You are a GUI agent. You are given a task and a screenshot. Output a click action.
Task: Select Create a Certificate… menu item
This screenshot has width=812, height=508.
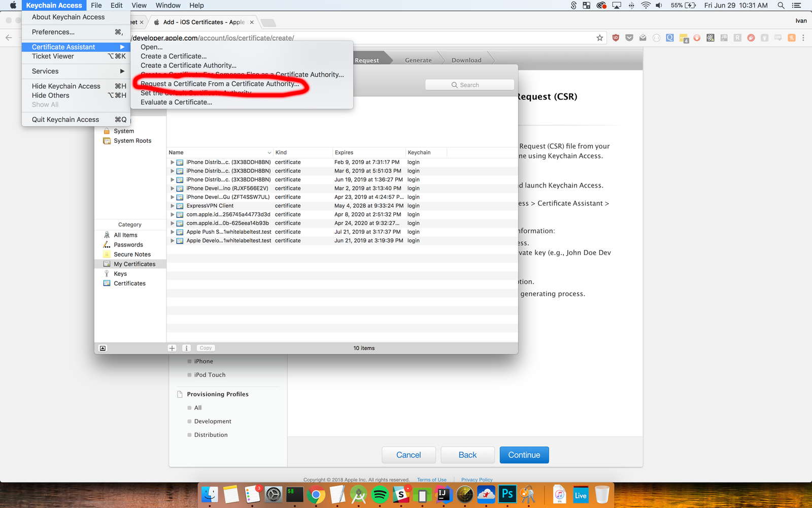242,56
